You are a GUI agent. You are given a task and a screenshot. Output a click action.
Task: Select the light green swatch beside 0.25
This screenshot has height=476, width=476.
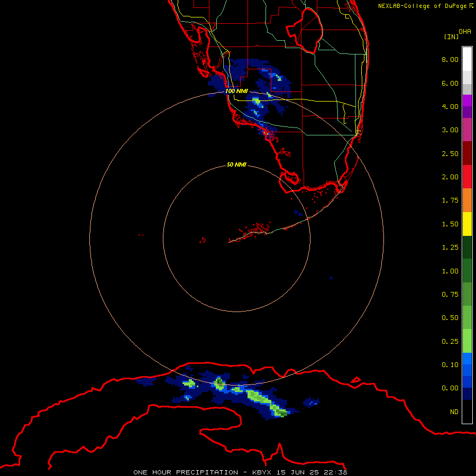(467, 341)
